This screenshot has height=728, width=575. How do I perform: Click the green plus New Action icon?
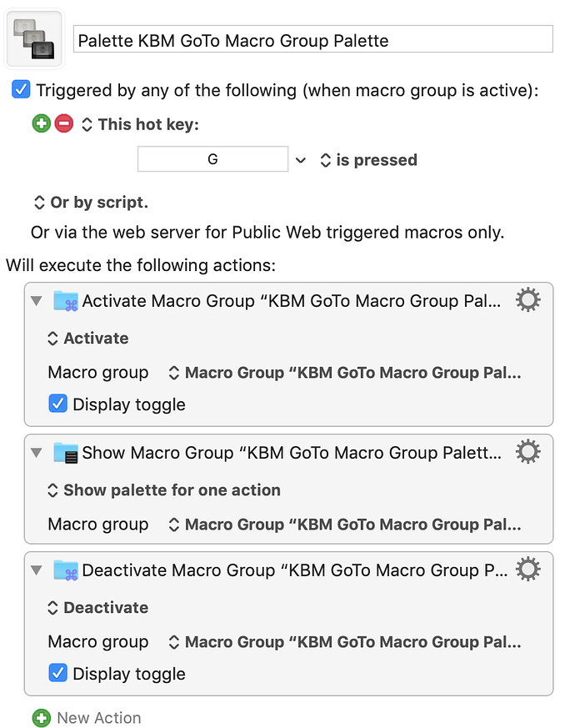click(42, 718)
